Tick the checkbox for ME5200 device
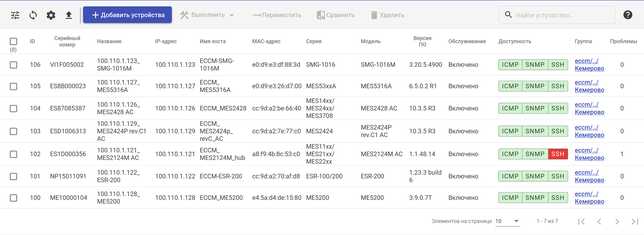The image size is (644, 235). (13, 198)
